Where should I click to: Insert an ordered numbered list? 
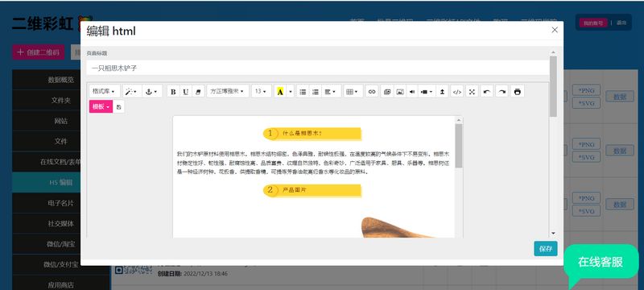[315, 92]
